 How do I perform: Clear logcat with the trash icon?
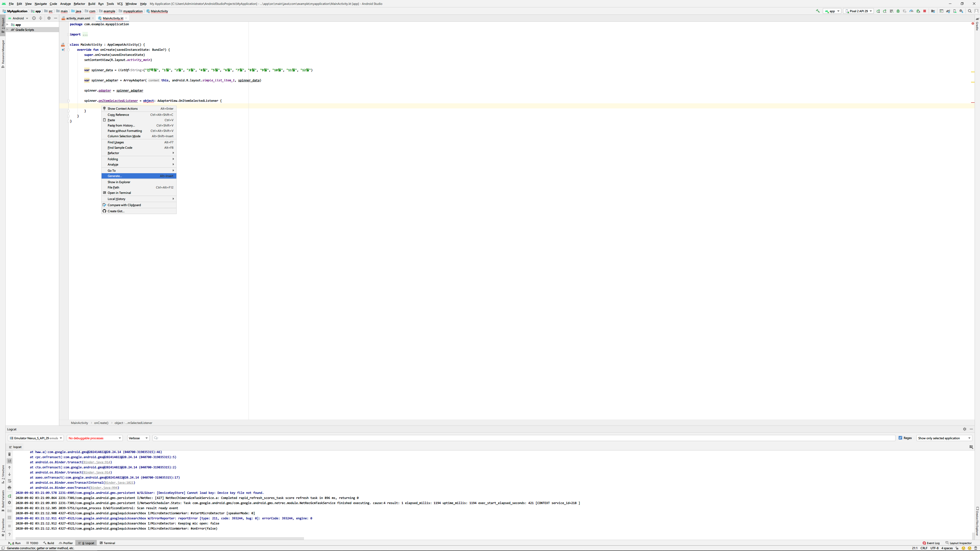[9, 454]
